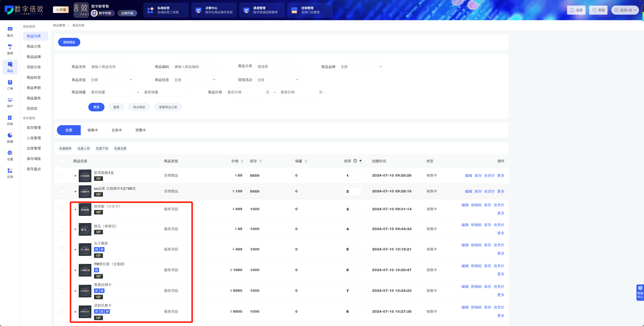Open the 商品品牌 dropdown
Image resolution: width=644 pixels, height=326 pixels.
click(361, 67)
